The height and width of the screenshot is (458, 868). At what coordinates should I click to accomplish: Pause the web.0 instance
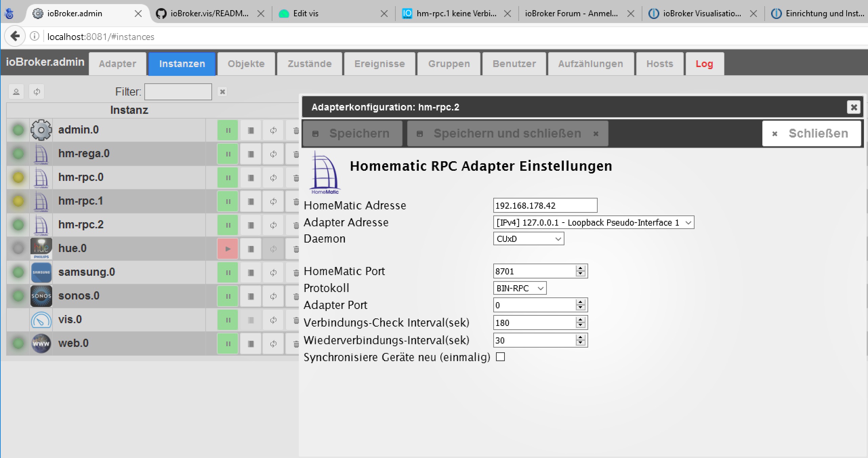coord(228,343)
